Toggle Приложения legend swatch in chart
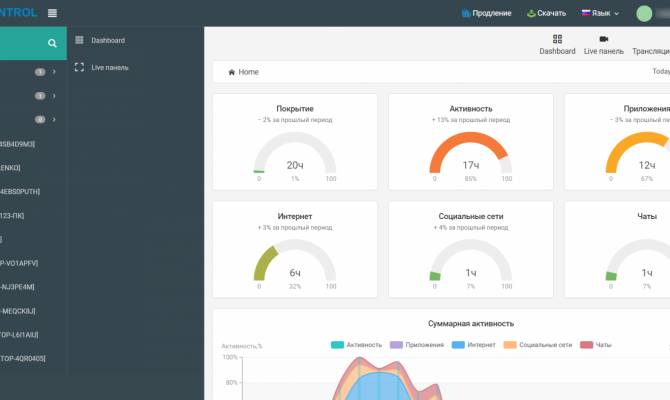 (396, 345)
